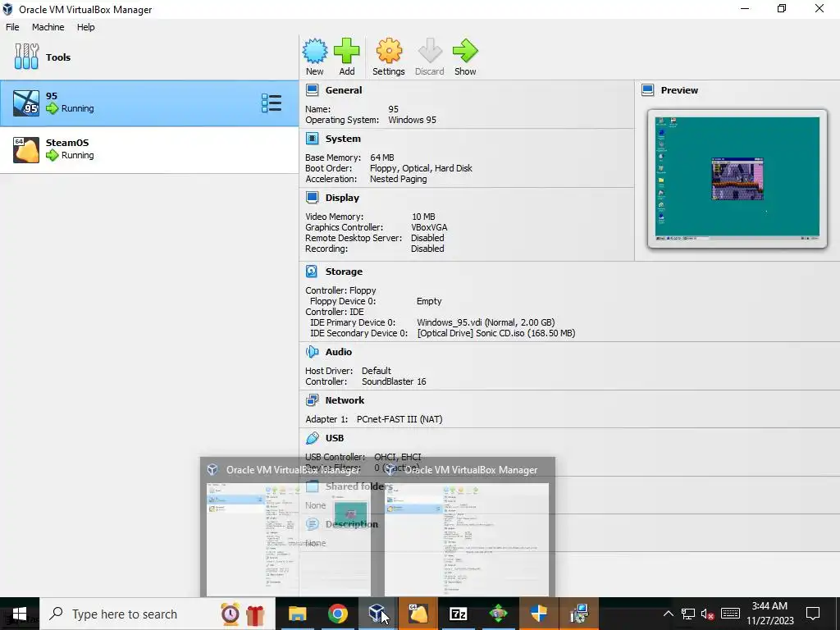Click the System section chip icon
840x630 pixels.
312,138
